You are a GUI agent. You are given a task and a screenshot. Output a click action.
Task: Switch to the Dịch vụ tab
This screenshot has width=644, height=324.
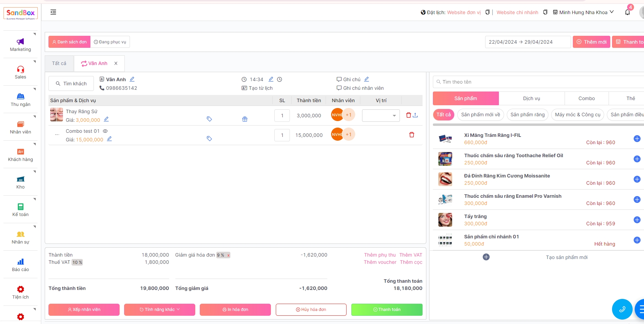click(x=531, y=98)
